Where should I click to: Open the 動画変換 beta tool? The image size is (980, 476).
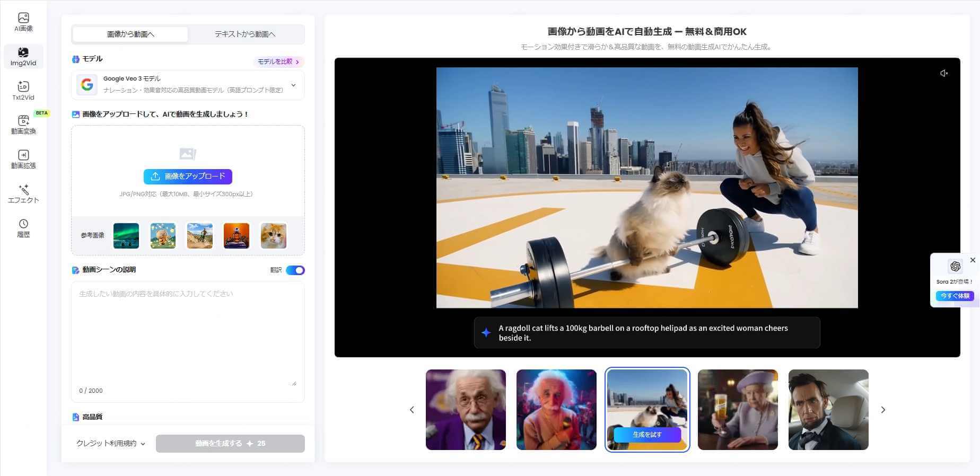(23, 125)
